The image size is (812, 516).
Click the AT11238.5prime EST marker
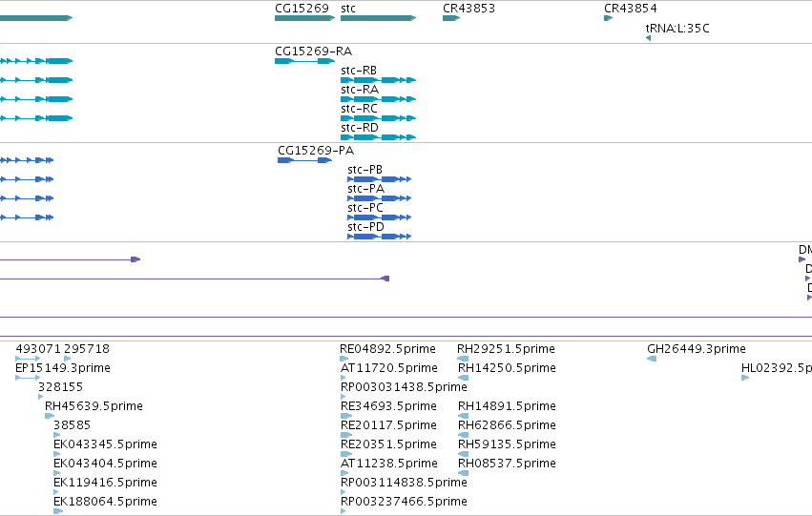pyautogui.click(x=344, y=474)
